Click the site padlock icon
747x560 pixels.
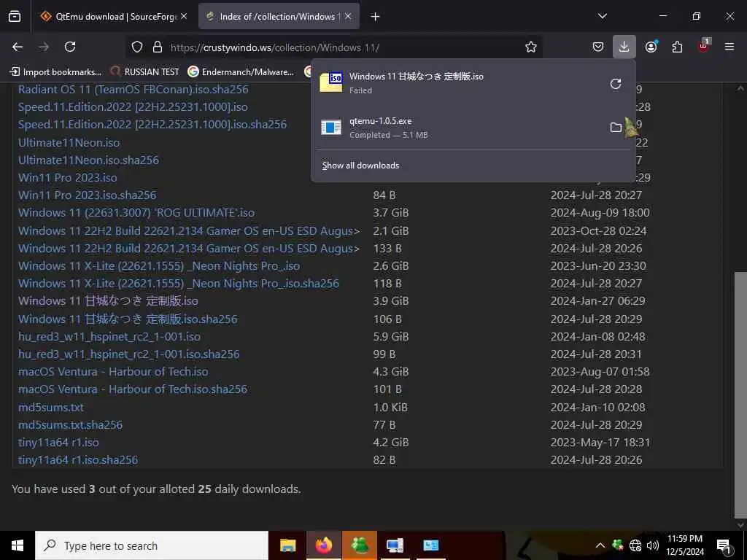pos(158,47)
